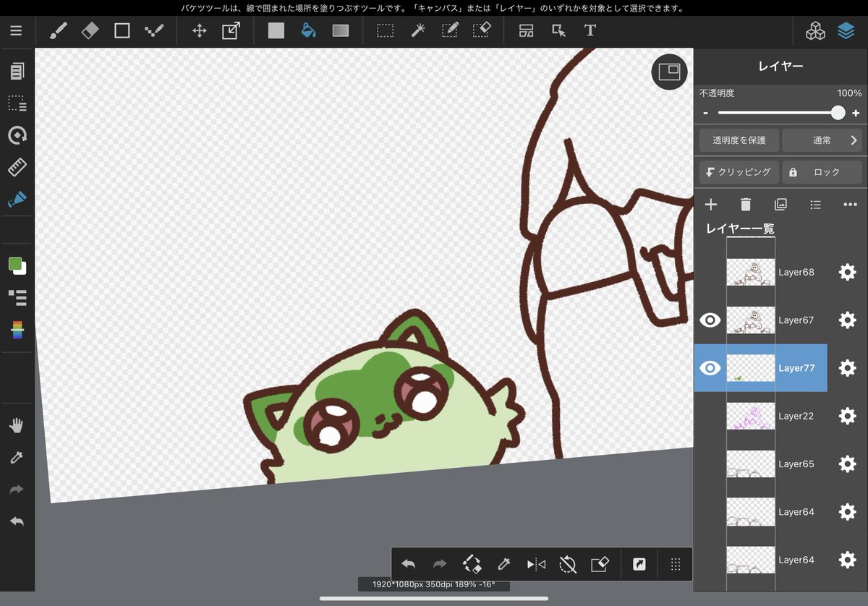Select Layer68 thumbnail
The width and height of the screenshot is (868, 606).
(x=750, y=272)
